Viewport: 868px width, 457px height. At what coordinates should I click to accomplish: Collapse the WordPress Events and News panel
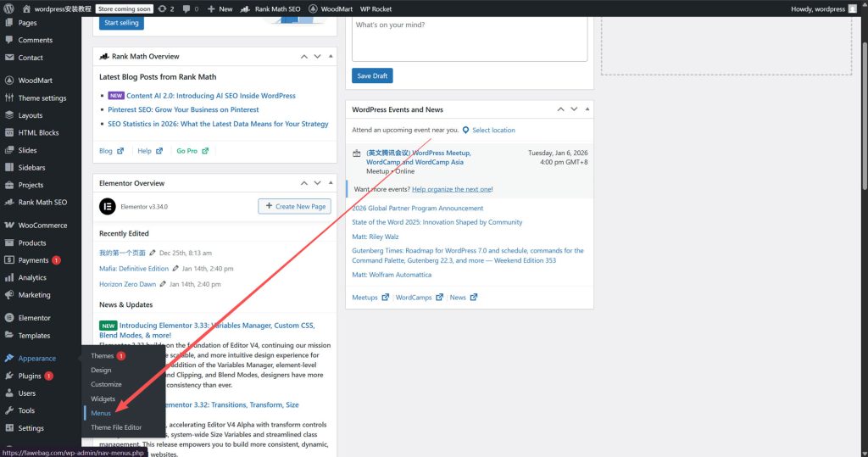pyautogui.click(x=587, y=109)
